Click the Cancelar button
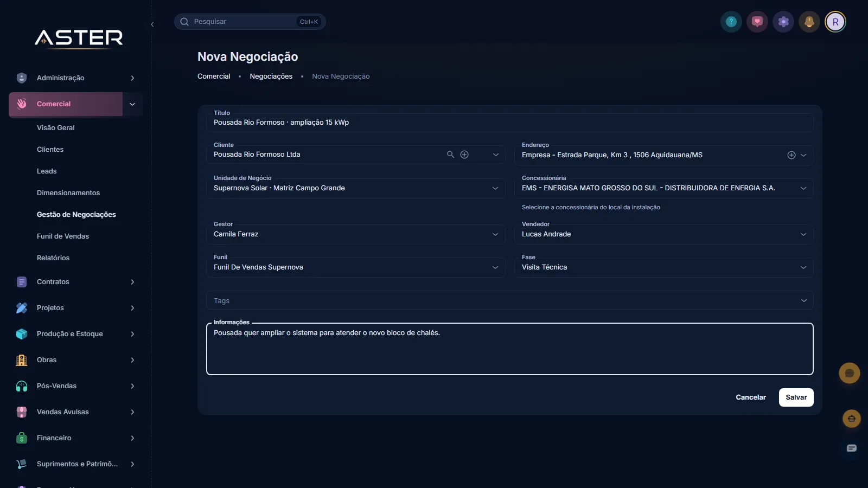Viewport: 868px width, 488px height. [751, 397]
